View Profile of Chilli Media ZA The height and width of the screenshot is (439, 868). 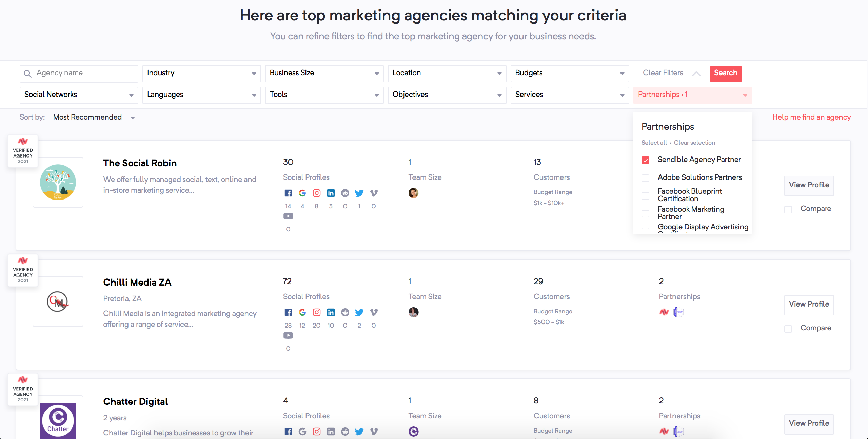(x=809, y=305)
